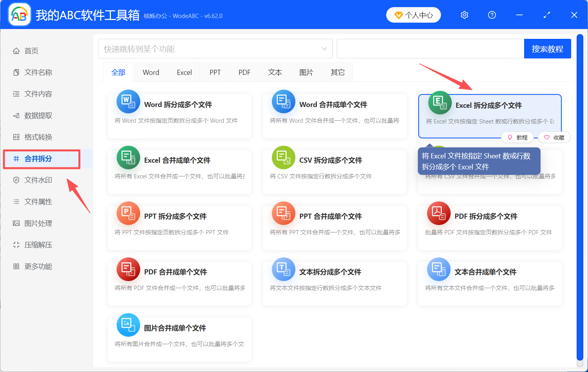
Task: Open the PDF 合并成单个文件 tool
Action: (178, 272)
